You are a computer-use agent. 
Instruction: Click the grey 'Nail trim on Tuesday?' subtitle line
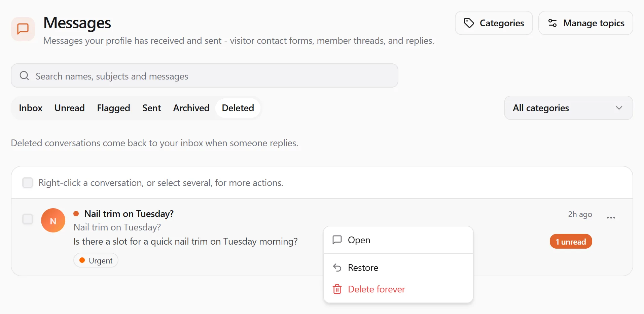117,227
